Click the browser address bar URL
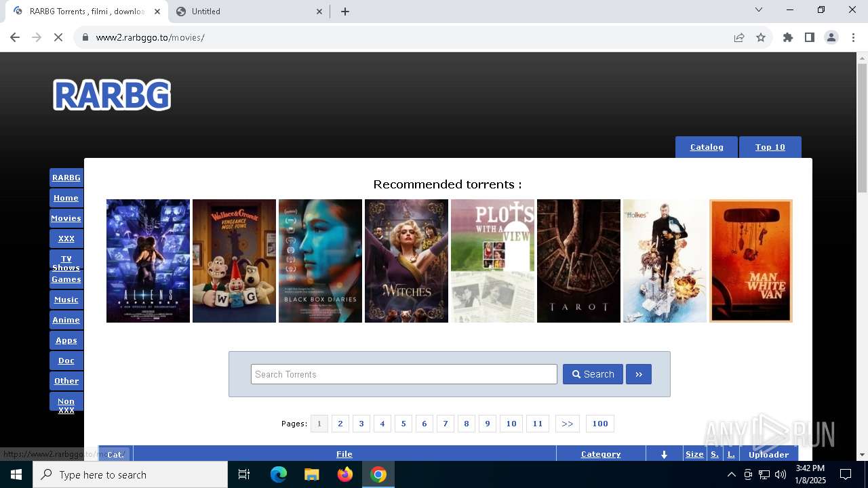 (x=150, y=37)
